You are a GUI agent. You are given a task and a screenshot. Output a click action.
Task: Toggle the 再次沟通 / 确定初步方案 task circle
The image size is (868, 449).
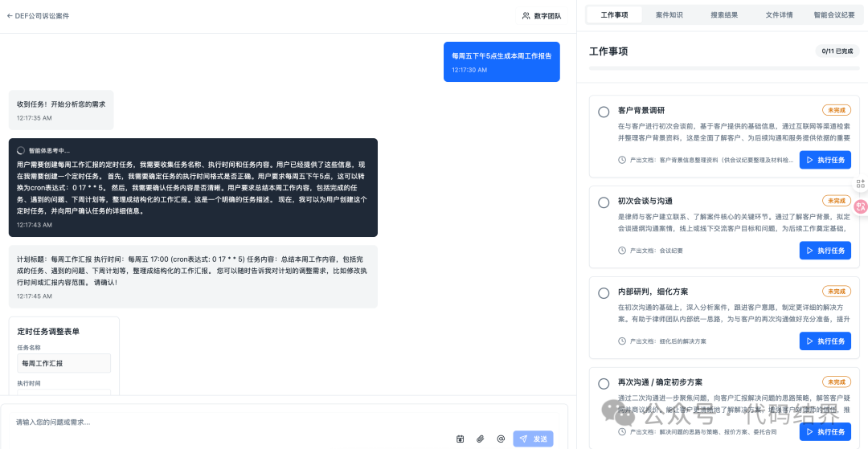click(x=604, y=384)
